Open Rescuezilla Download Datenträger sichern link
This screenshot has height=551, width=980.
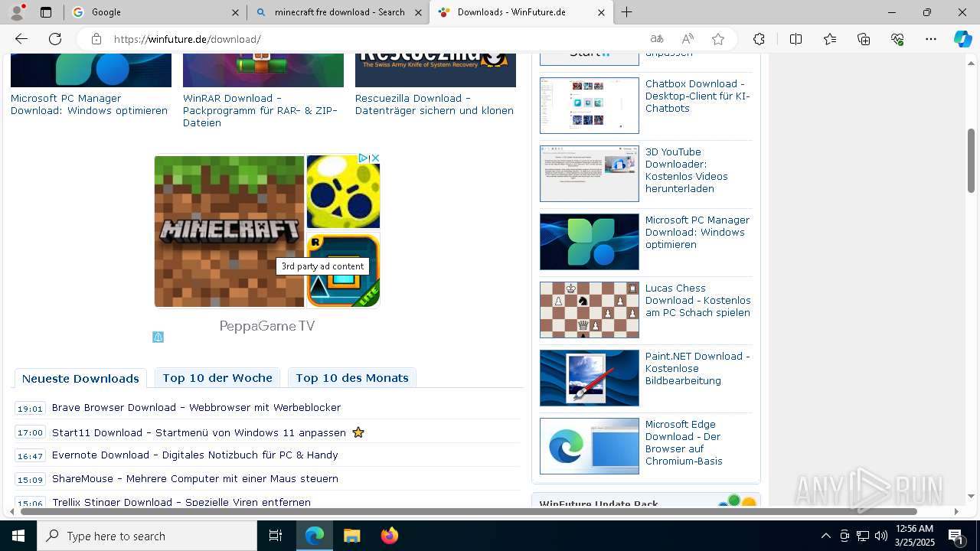coord(434,104)
